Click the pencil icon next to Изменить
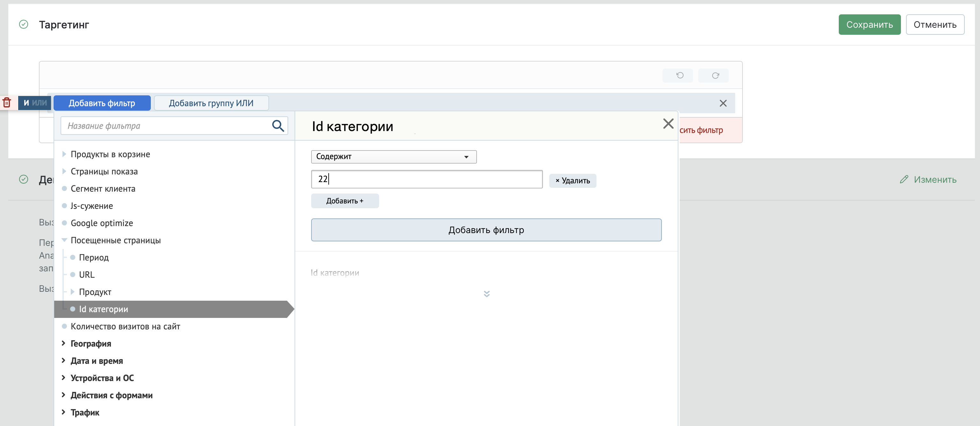980x426 pixels. [904, 179]
